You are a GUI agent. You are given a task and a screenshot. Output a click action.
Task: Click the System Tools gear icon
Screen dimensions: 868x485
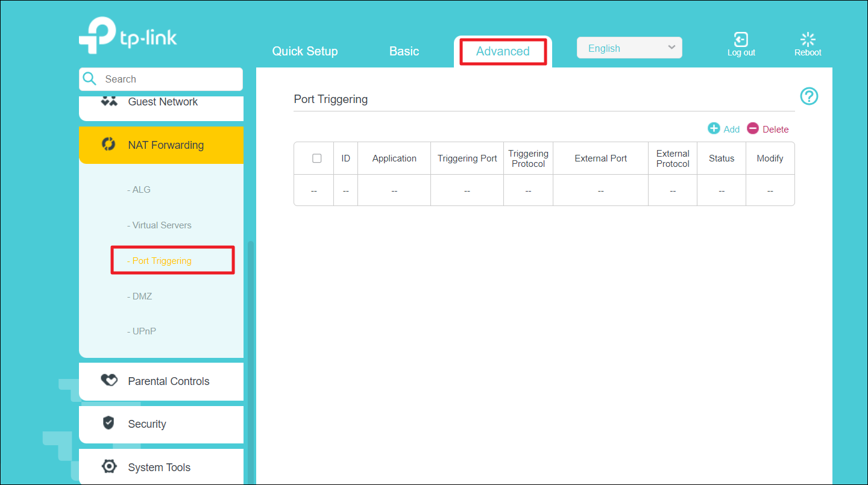pyautogui.click(x=108, y=466)
